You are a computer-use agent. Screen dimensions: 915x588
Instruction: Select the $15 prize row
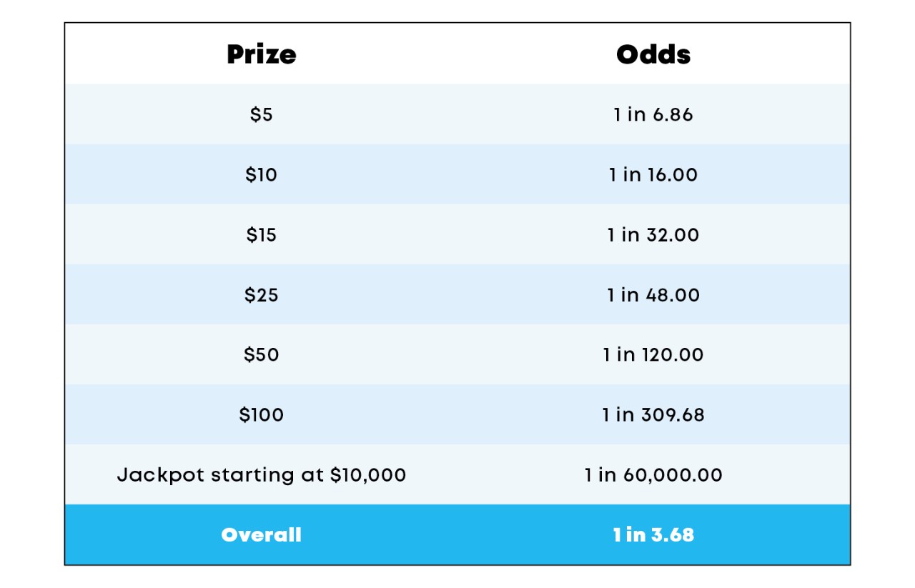(457, 234)
